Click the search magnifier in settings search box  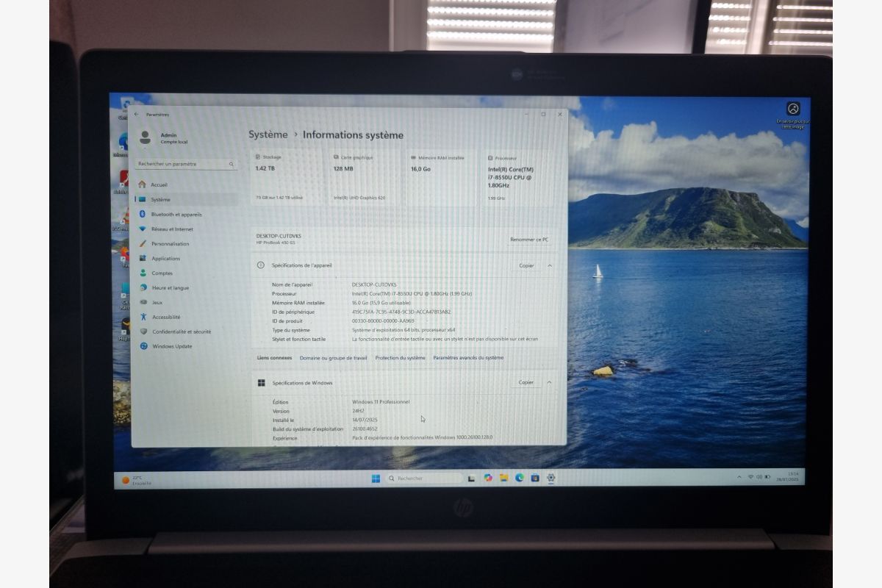click(231, 164)
